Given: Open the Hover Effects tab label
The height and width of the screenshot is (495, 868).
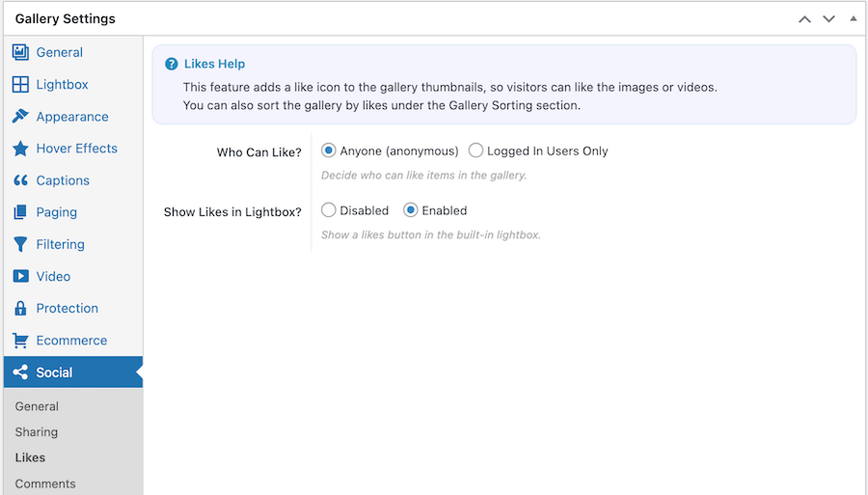Looking at the screenshot, I should [77, 149].
